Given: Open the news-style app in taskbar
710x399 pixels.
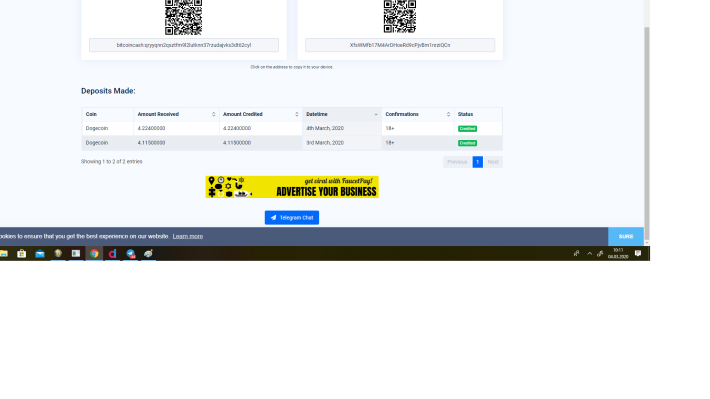Looking at the screenshot, I should (x=76, y=254).
